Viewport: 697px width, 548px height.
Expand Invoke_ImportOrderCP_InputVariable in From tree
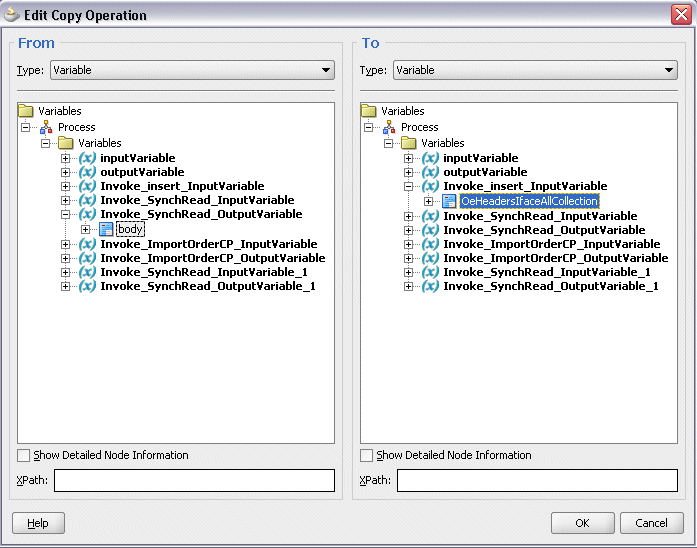66,244
